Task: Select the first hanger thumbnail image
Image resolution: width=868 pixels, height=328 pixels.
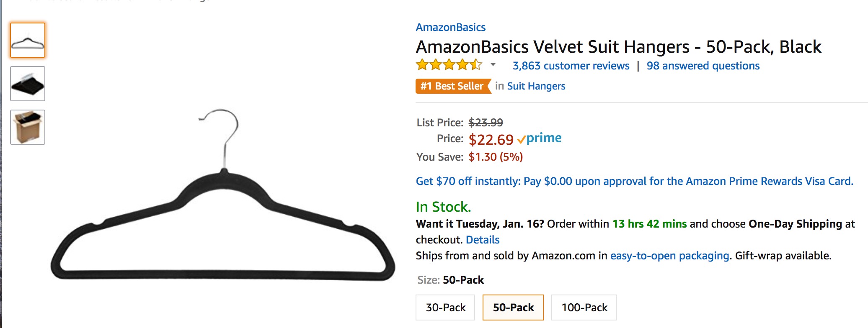Action: (x=28, y=40)
